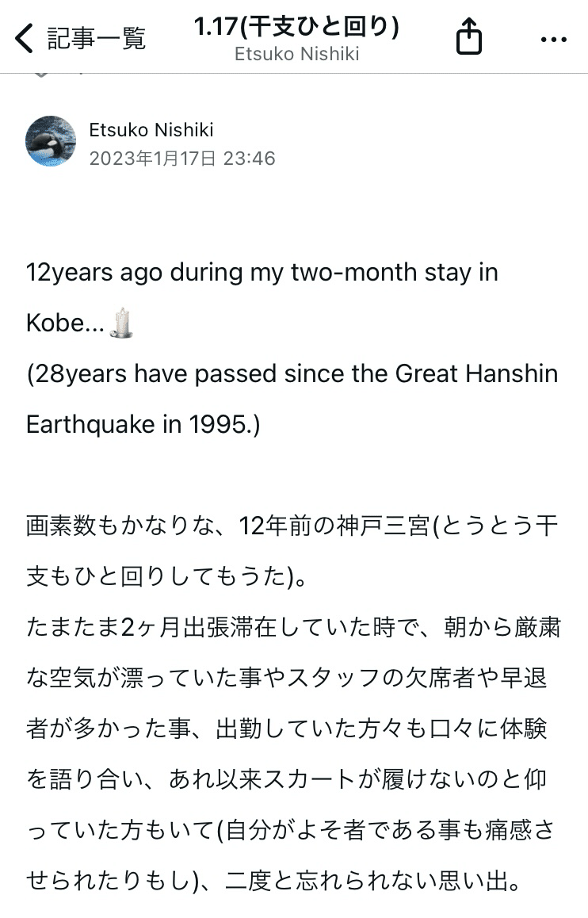
Task: Tap the line starting "12years ago during"
Action: click(x=262, y=273)
